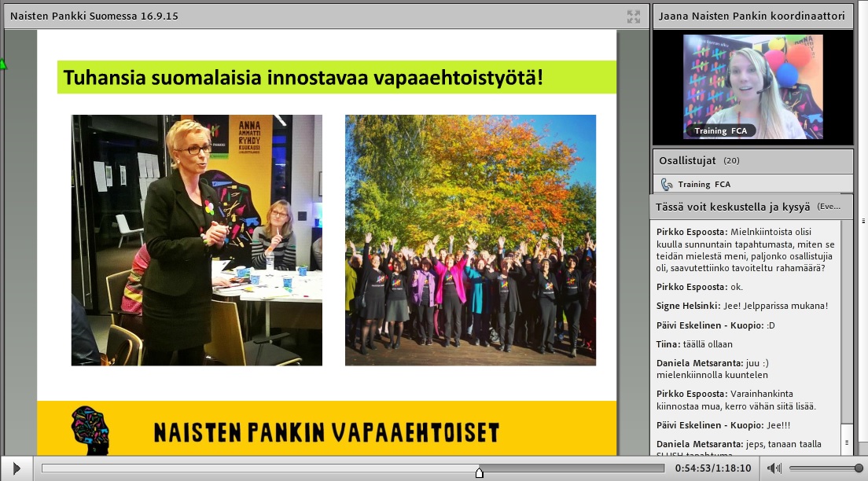Click the 'Training FCA' label on the video
The width and height of the screenshot is (868, 481).
721,131
